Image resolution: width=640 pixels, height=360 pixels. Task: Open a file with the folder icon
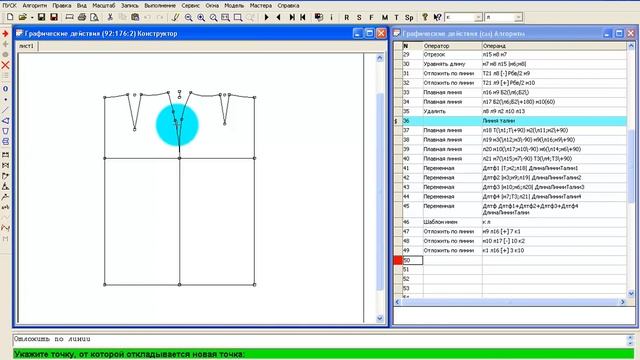tap(22, 17)
